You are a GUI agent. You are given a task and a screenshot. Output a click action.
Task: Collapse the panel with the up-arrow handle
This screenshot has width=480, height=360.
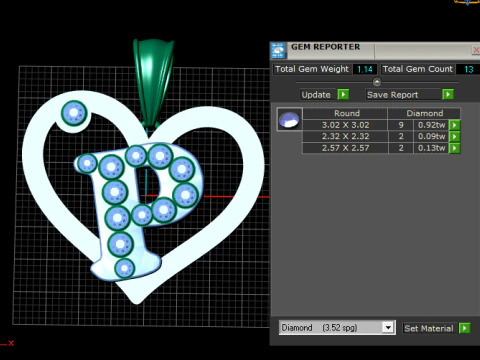[x=377, y=82]
